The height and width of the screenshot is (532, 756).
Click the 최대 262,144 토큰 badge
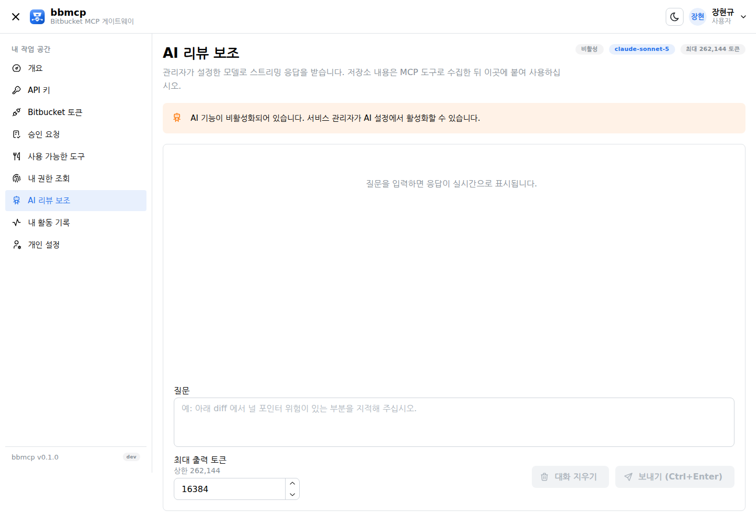712,49
